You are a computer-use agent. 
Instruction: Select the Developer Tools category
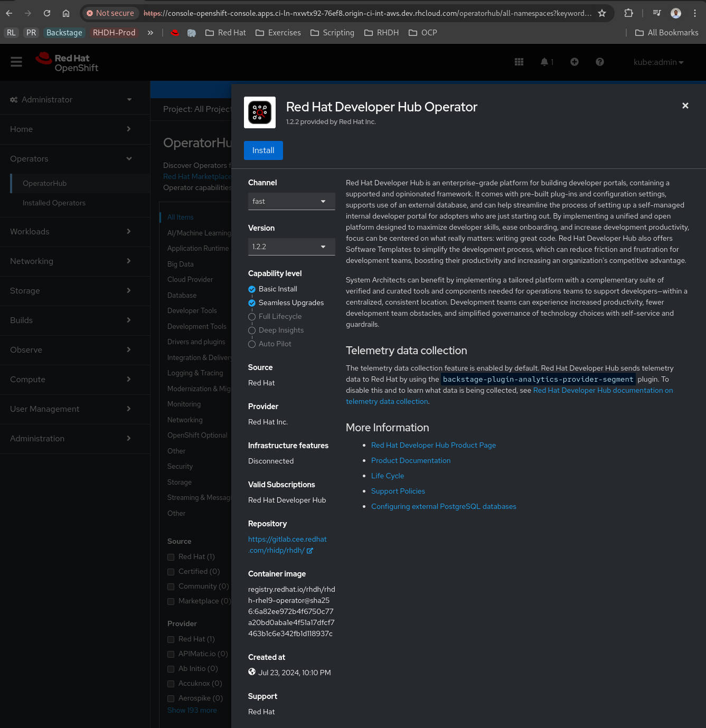click(192, 311)
